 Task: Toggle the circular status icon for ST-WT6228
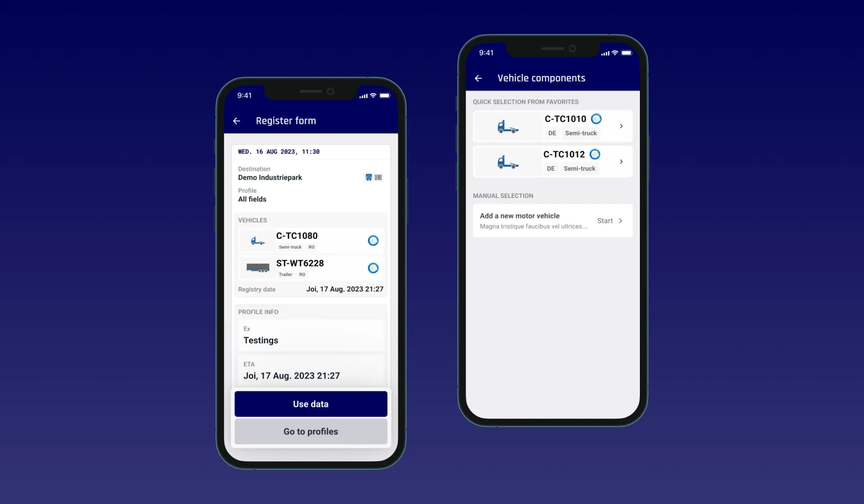(x=372, y=268)
